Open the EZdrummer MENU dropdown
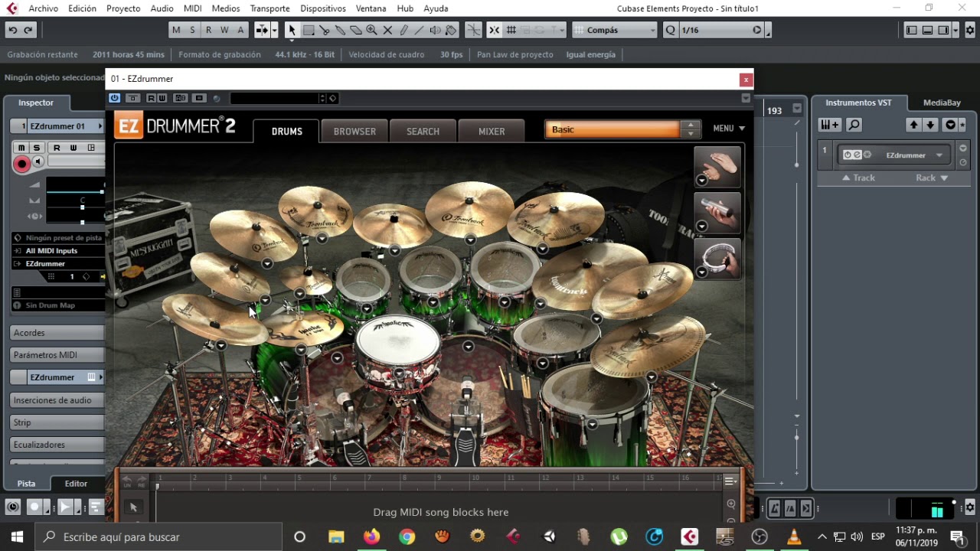The image size is (980, 551). pos(728,129)
